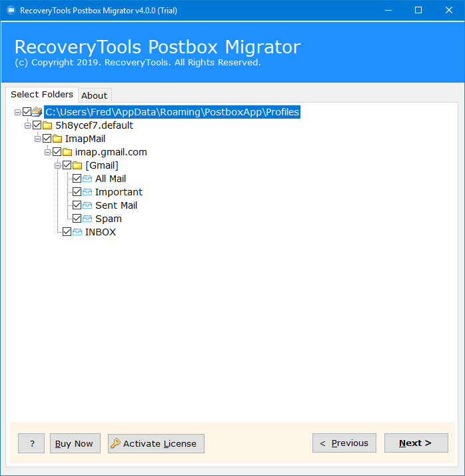Uncheck the 5h8ycef7.default checkbox
The width and height of the screenshot is (465, 476).
(x=37, y=125)
